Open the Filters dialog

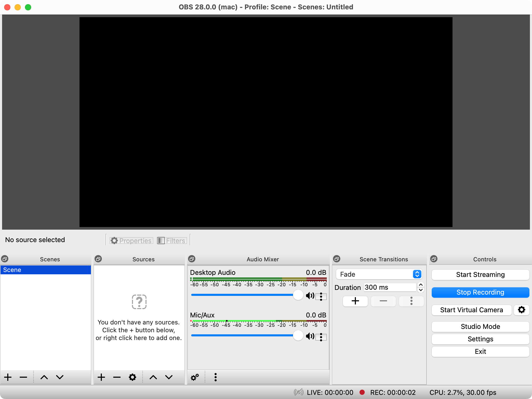(171, 240)
